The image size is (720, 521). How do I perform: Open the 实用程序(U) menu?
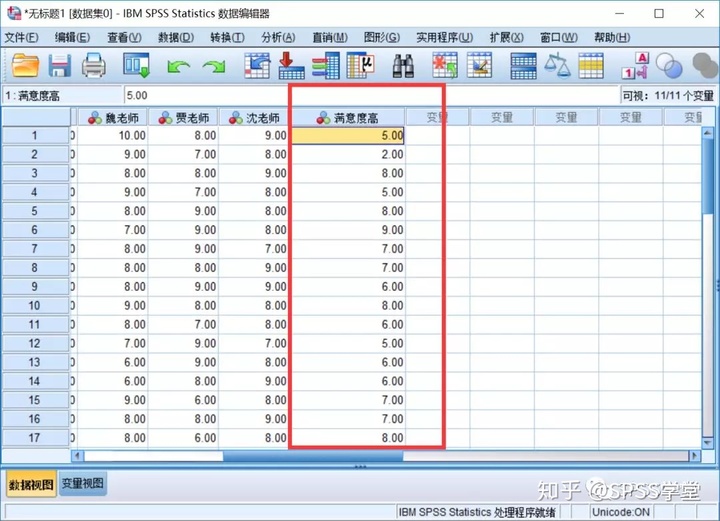point(444,37)
